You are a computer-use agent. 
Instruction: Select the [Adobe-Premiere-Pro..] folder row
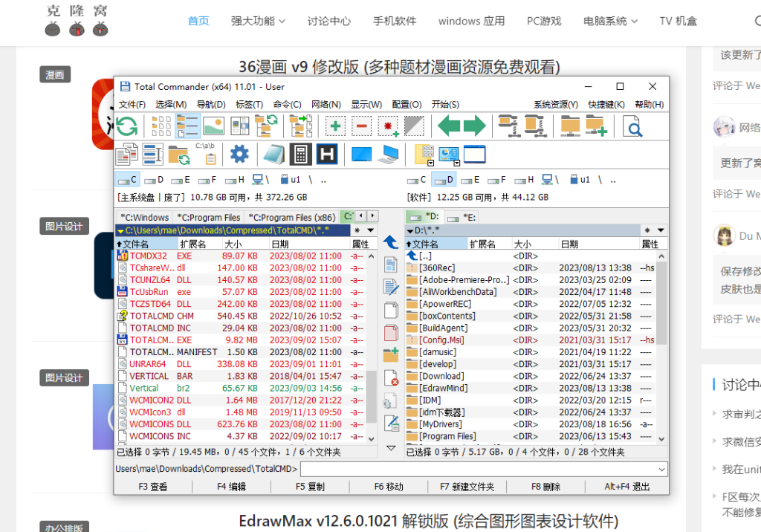coord(531,279)
